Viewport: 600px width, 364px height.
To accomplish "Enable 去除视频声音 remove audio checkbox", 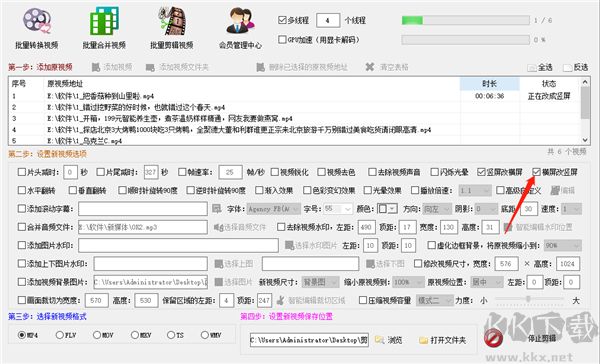I will click(372, 172).
